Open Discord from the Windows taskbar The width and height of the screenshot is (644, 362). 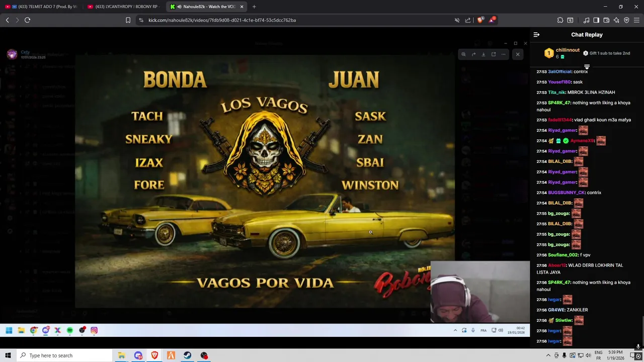coord(138,355)
